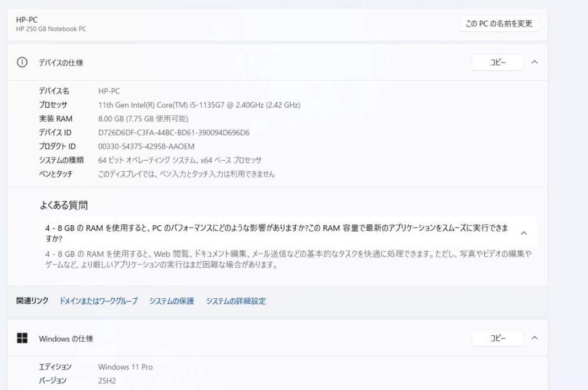Screen dimensions: 588x390
Task: Click この PC の名前を変更 button
Action: click(x=499, y=24)
